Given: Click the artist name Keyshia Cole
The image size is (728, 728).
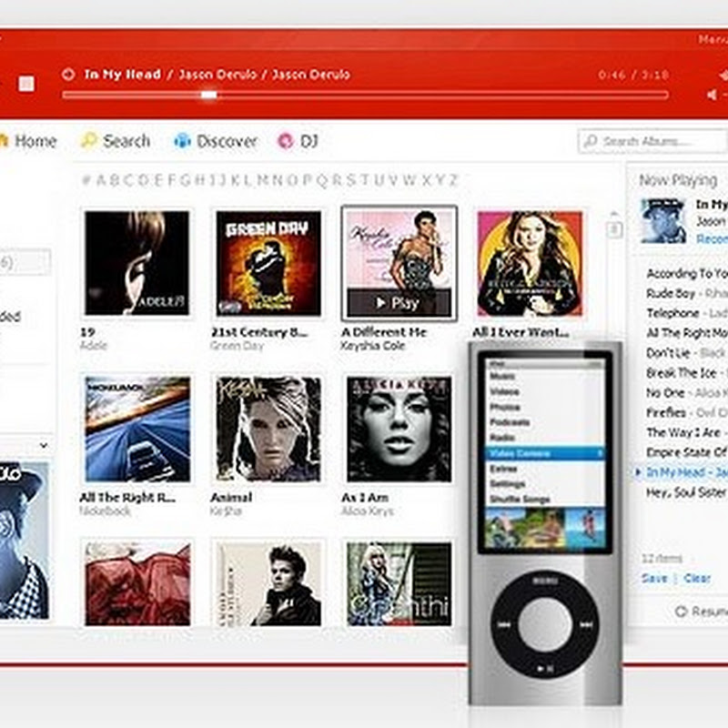Looking at the screenshot, I should [x=373, y=346].
